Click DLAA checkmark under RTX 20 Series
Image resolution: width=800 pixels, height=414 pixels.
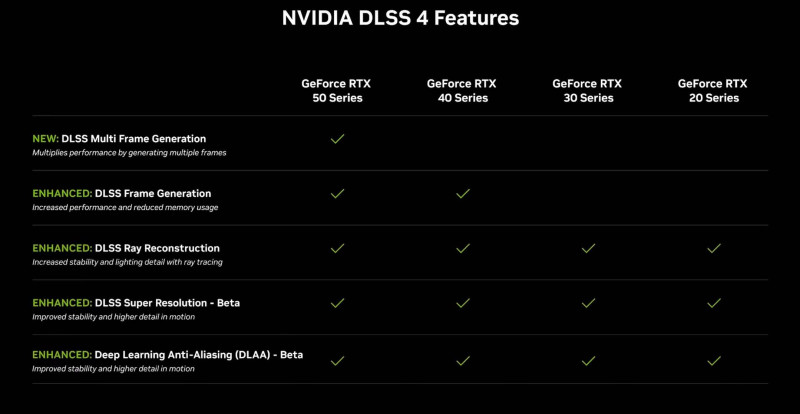point(713,360)
